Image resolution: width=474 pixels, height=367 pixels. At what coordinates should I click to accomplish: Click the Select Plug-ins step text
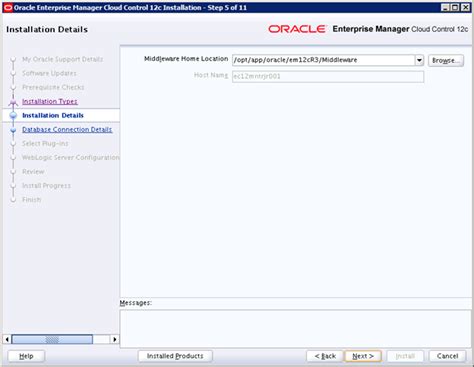45,143
